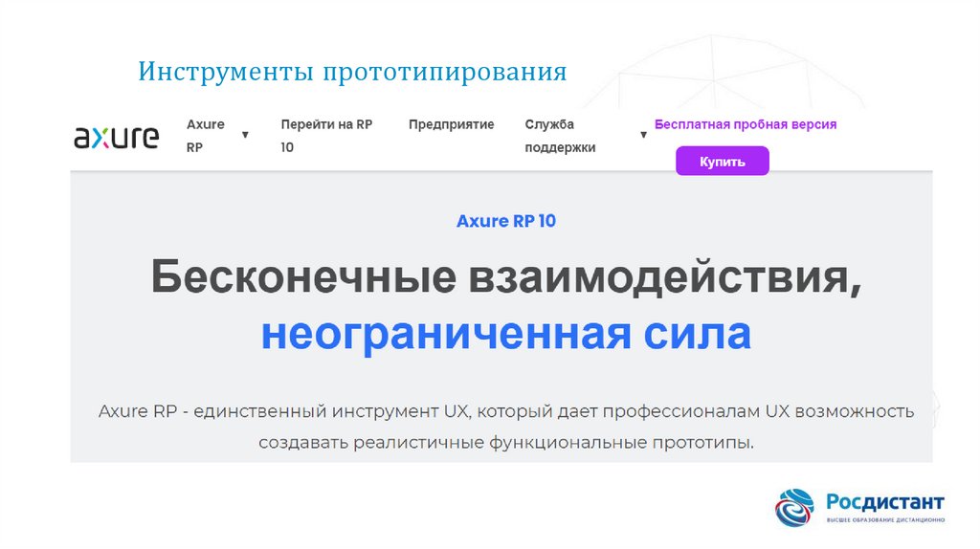Viewport: 980px width, 549px height.
Task: Click the Axure logo in header
Action: [117, 137]
